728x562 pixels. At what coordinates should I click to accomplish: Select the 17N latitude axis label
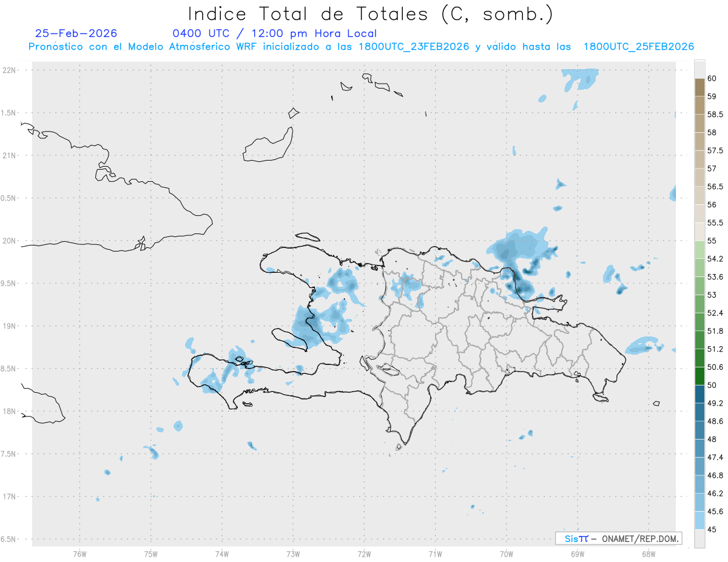10,497
